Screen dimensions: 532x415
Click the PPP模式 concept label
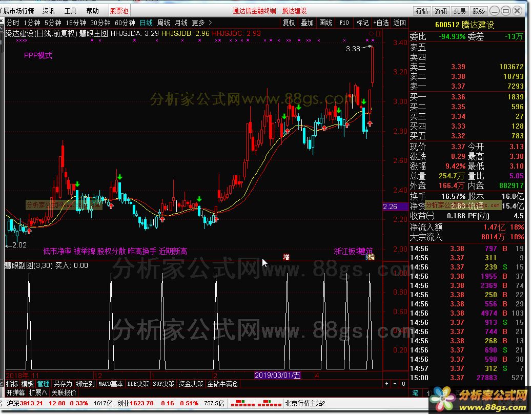[x=38, y=55]
